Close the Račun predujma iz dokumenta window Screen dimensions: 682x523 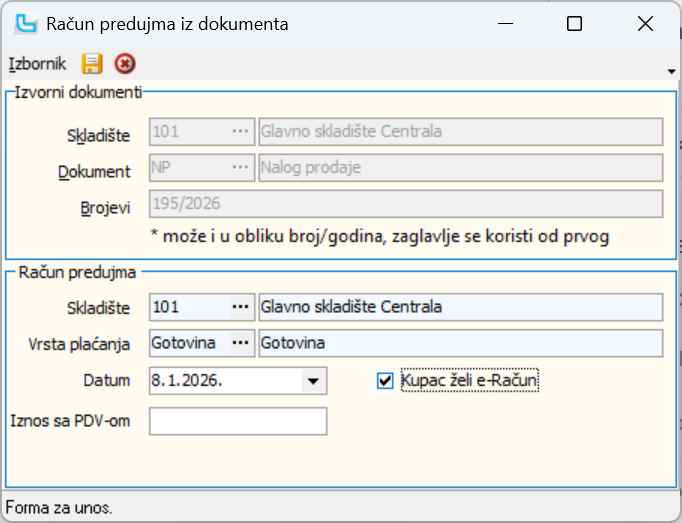[645, 23]
